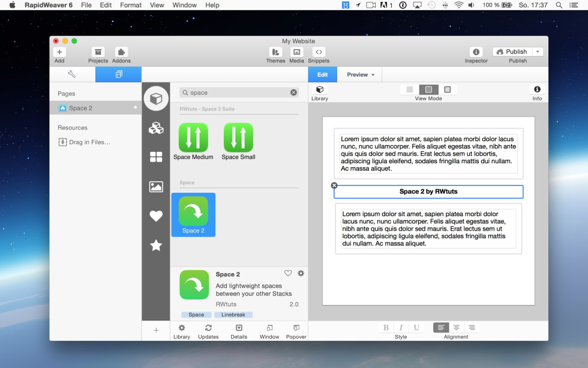Select the image category icon
588x368 pixels.
[156, 187]
